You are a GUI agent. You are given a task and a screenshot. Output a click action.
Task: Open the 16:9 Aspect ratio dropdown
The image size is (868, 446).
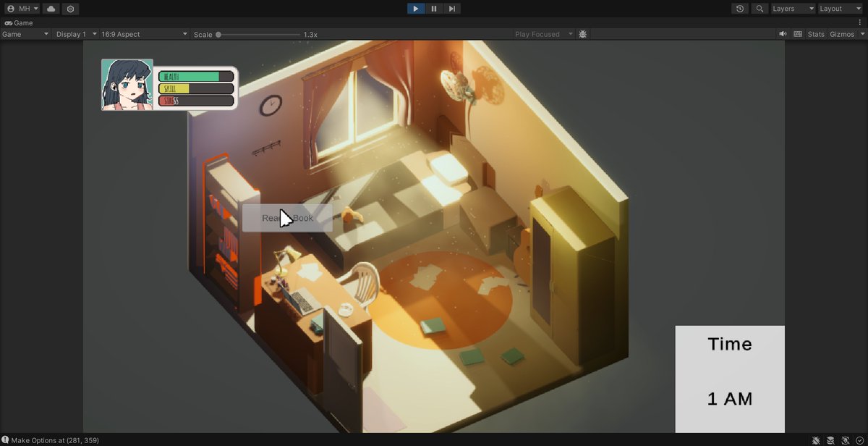point(141,33)
